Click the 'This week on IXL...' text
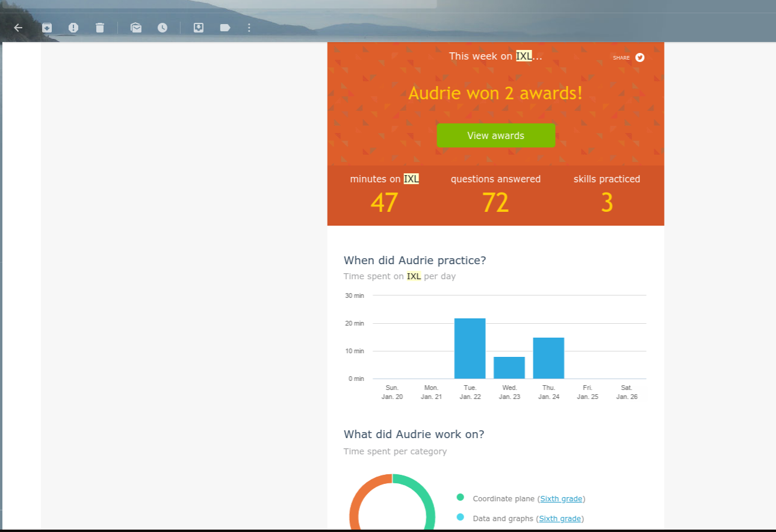Image resolution: width=776 pixels, height=532 pixels. coord(495,56)
